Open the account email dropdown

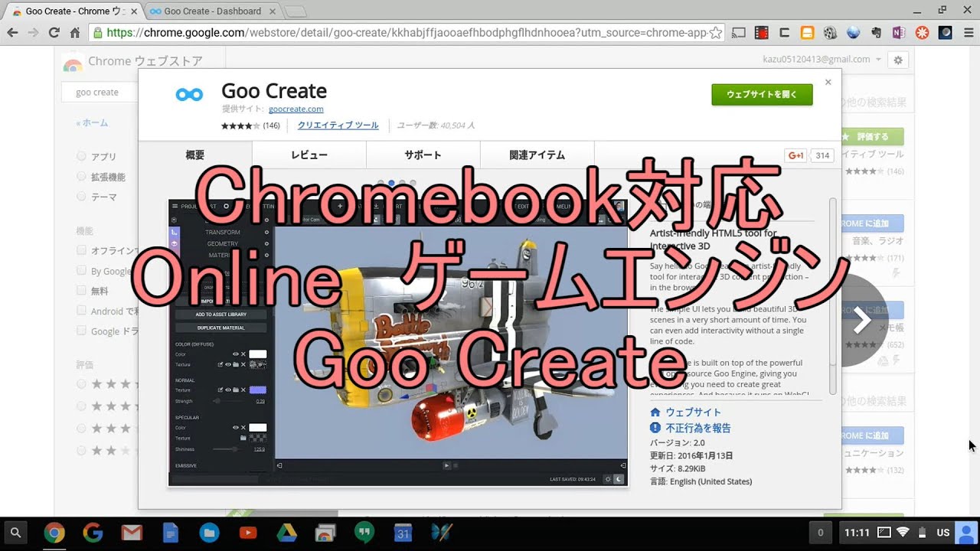click(822, 59)
